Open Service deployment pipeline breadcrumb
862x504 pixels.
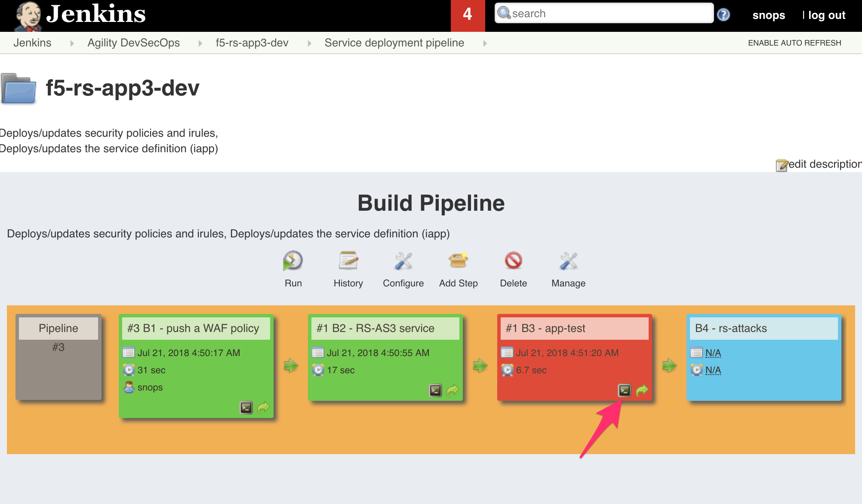pyautogui.click(x=394, y=43)
